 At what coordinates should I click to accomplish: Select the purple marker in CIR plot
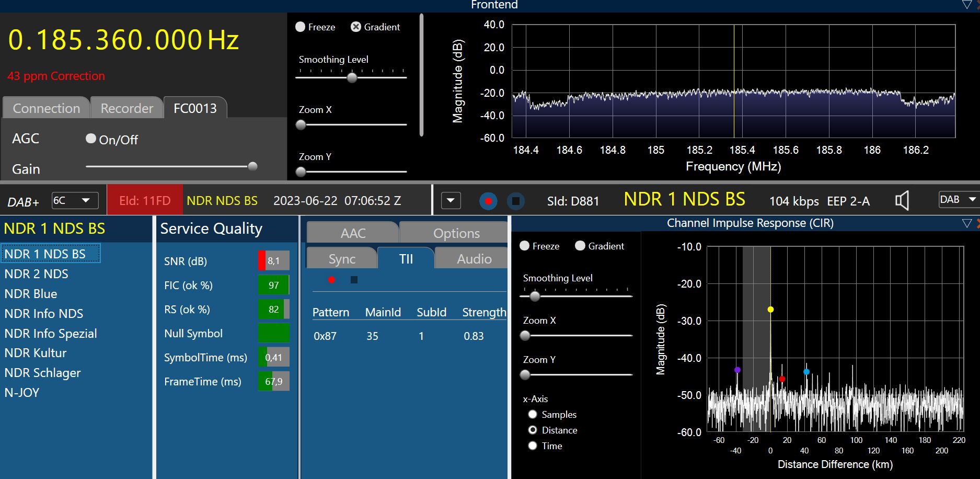(737, 370)
